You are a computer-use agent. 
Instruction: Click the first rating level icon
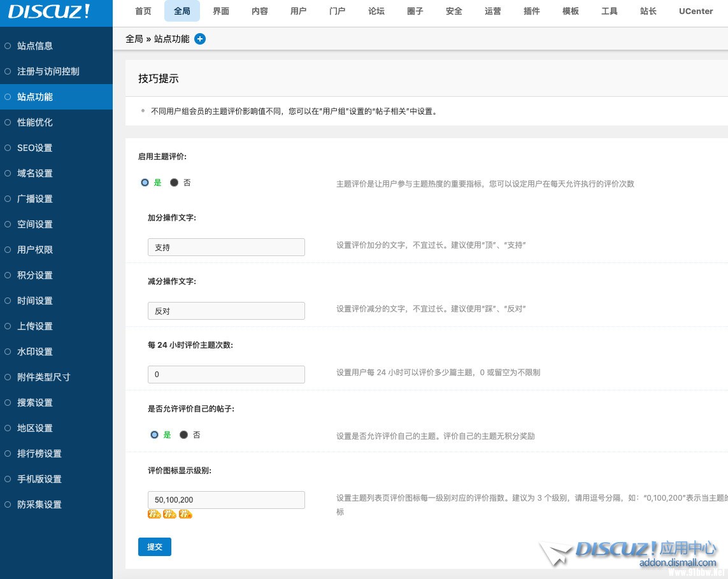pos(153,514)
